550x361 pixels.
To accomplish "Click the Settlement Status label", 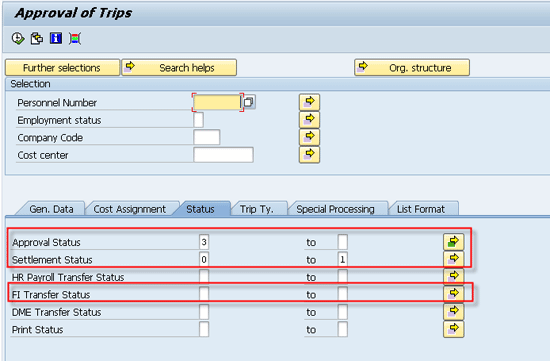I will (52, 260).
